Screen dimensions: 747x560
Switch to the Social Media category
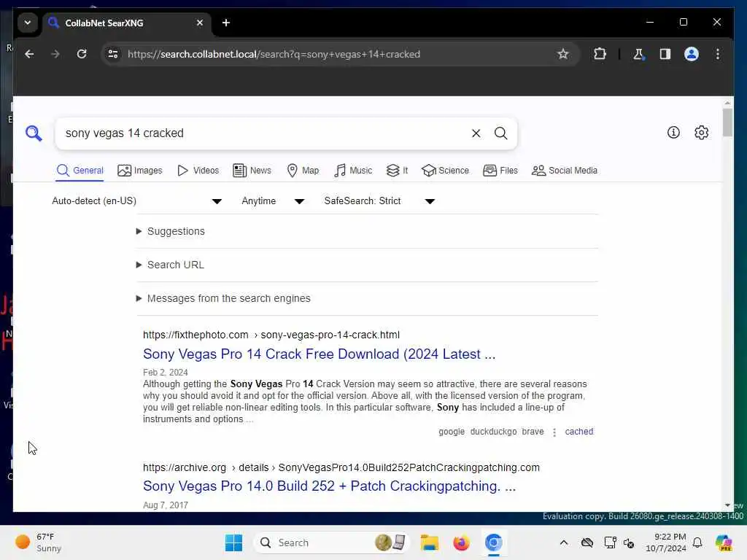[565, 171]
